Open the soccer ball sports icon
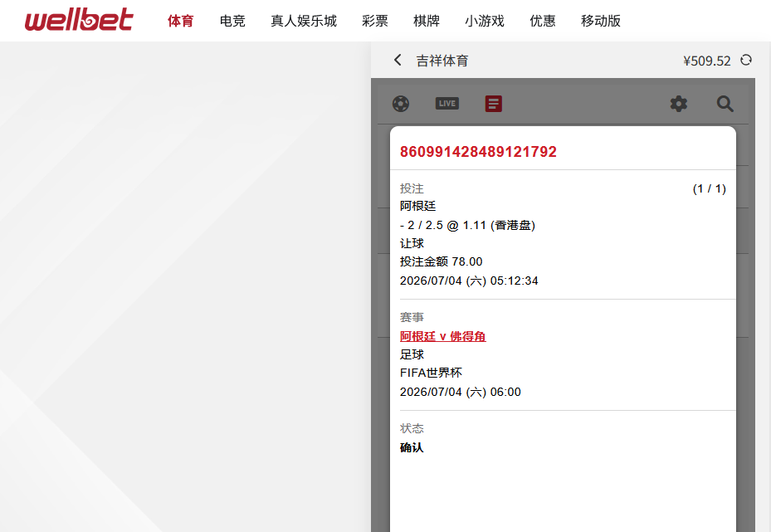 coord(401,104)
